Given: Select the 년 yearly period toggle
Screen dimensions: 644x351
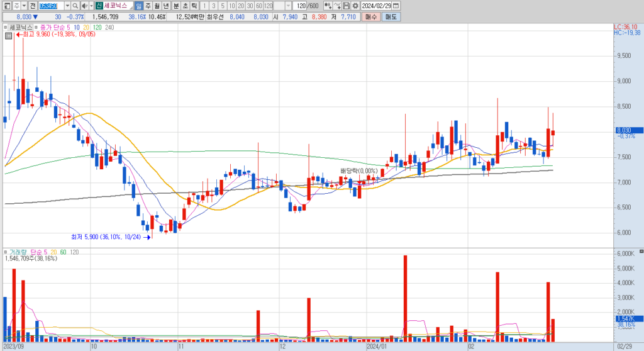Looking at the screenshot, I should click(x=166, y=6).
